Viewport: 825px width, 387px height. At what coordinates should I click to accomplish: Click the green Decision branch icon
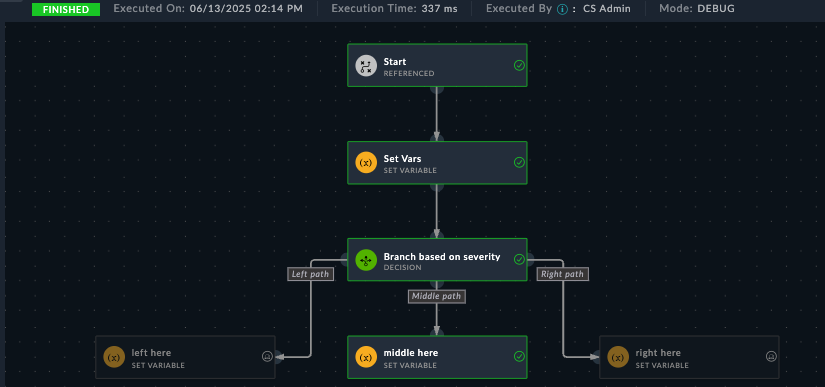(x=366, y=260)
